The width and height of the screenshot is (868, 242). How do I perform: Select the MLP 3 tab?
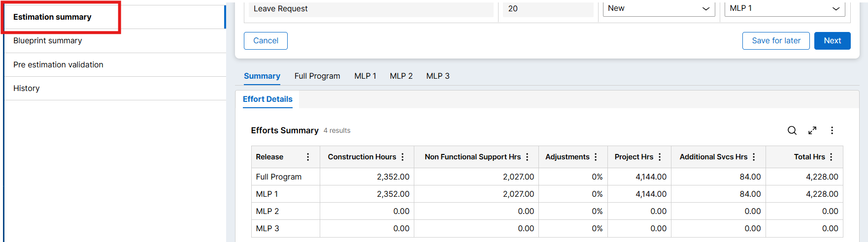pos(437,76)
